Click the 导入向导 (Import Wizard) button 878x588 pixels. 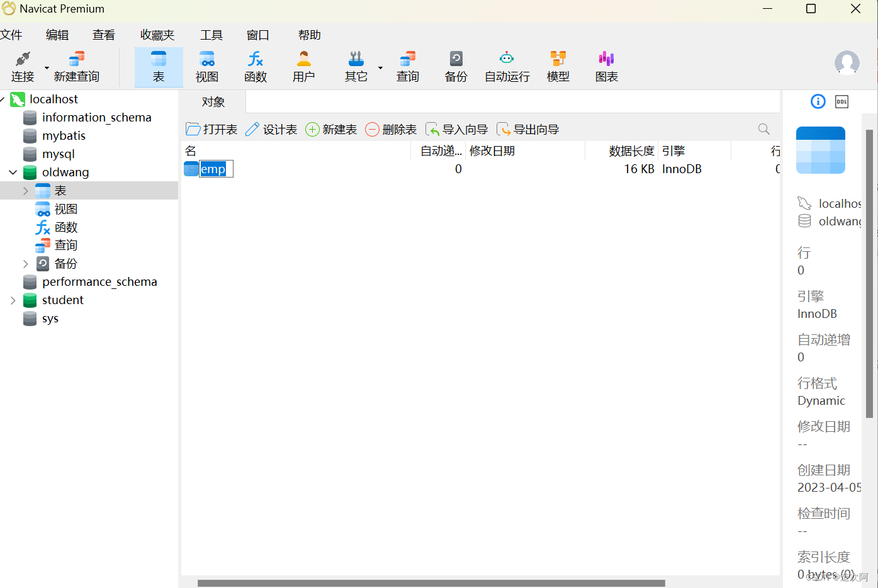[x=456, y=129]
